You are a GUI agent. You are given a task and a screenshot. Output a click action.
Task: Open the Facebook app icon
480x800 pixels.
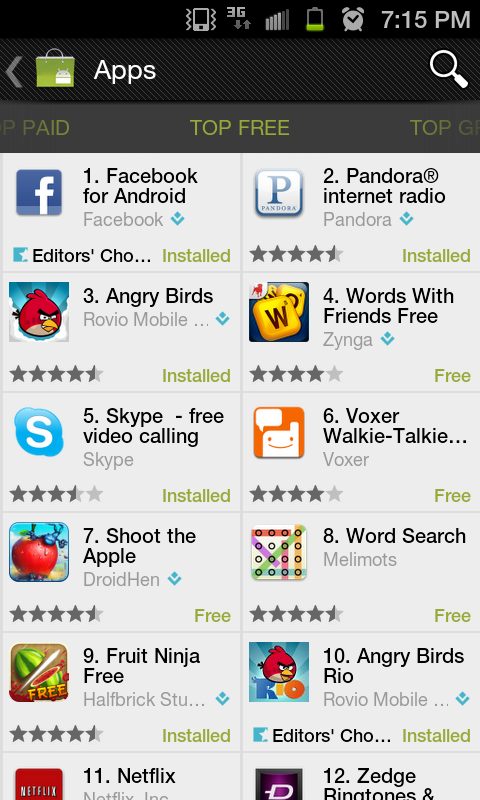pyautogui.click(x=39, y=193)
